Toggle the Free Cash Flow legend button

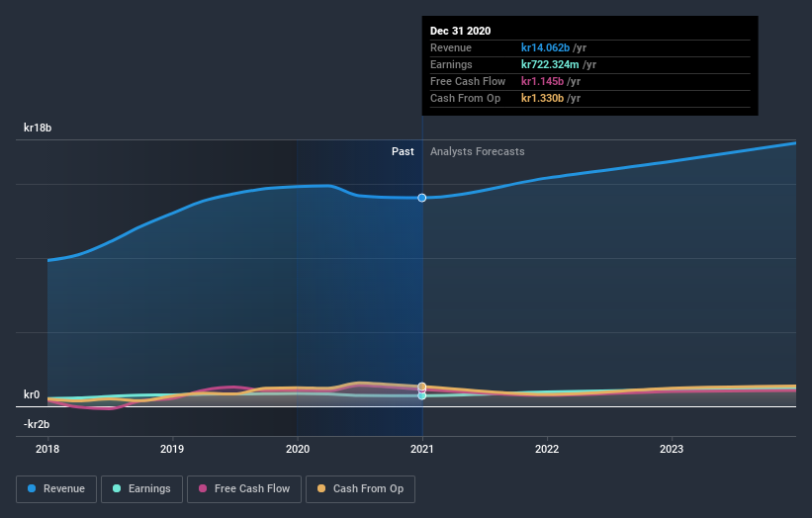coord(244,489)
